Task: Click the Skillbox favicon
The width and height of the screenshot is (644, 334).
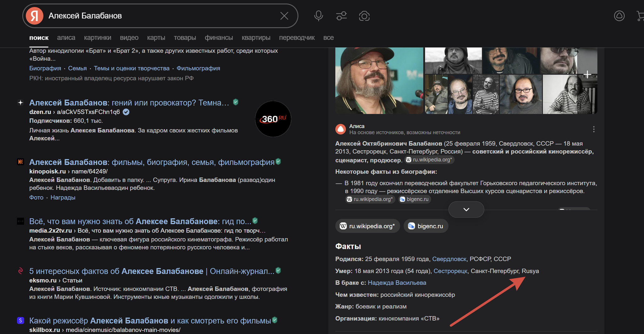Action: pos(20,320)
